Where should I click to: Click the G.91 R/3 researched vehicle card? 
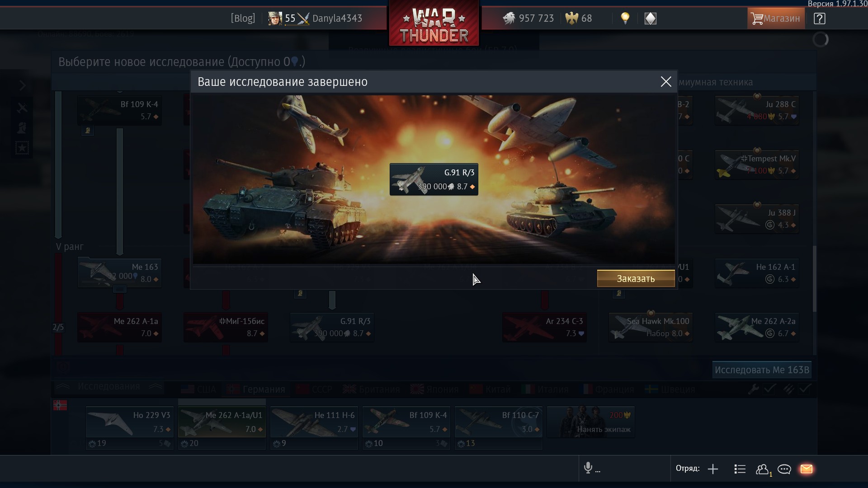[x=434, y=179]
